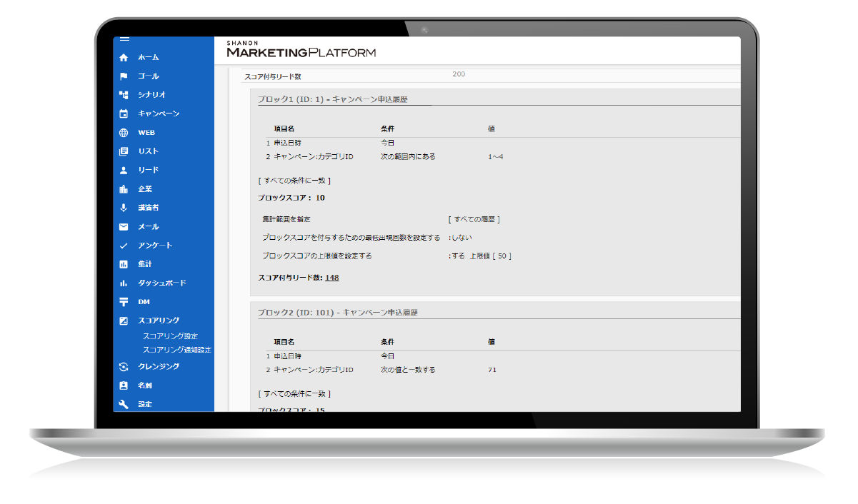
Task: Click 次の範囲内にある condition text
Action: tap(408, 156)
